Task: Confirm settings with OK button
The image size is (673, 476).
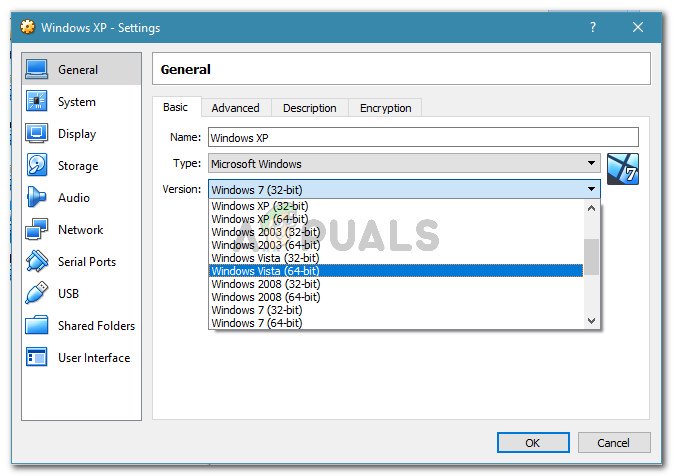Action: (x=533, y=443)
